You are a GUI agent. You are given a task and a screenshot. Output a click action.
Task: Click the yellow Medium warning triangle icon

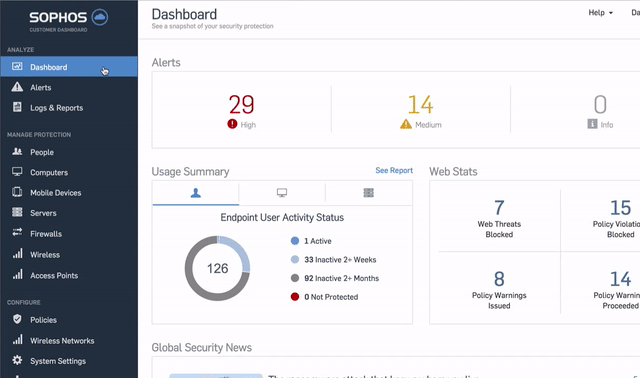(x=406, y=124)
